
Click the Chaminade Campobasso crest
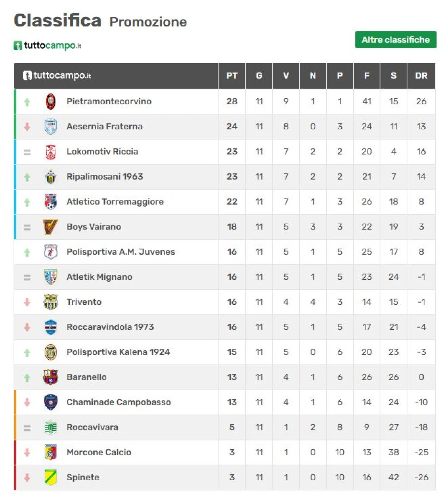[x=51, y=403]
